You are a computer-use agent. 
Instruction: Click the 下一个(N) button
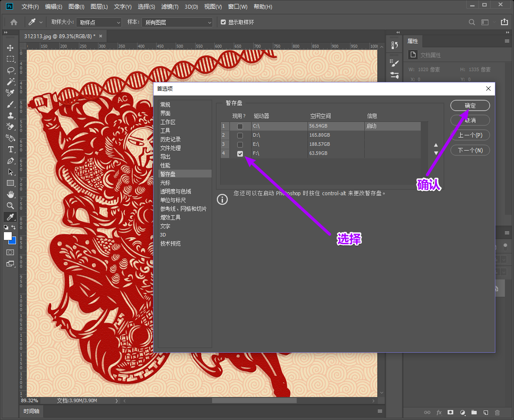click(x=470, y=150)
